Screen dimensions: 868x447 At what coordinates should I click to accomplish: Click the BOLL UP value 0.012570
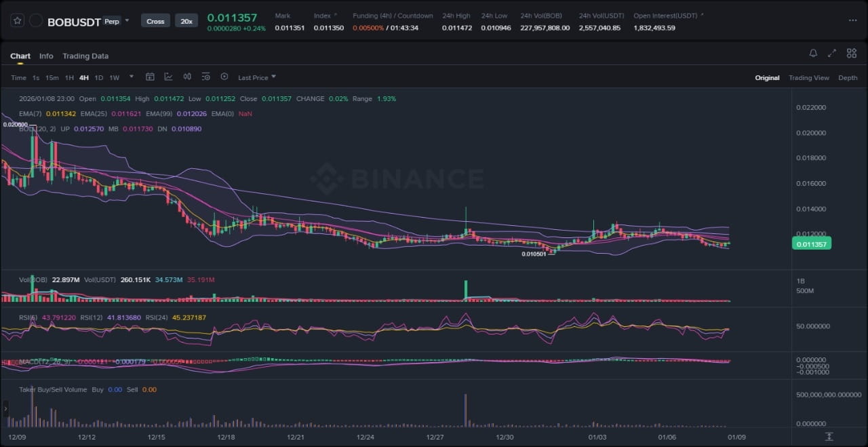tap(89, 129)
